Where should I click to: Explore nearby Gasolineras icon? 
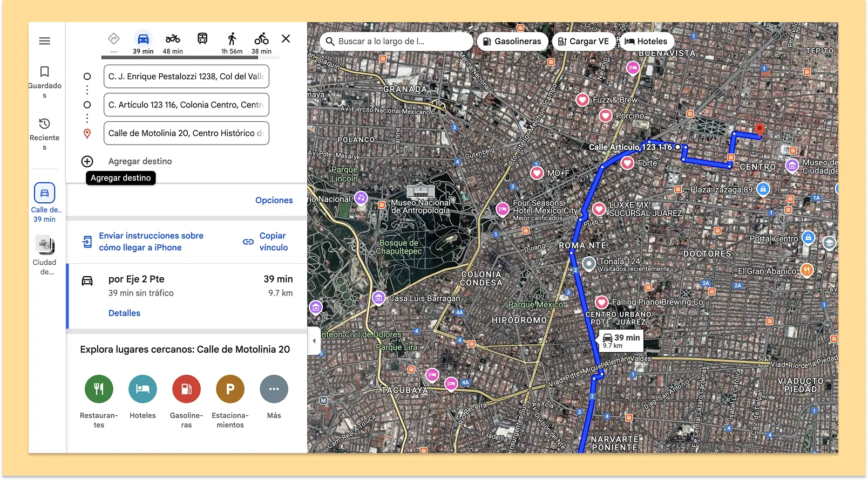(x=186, y=389)
